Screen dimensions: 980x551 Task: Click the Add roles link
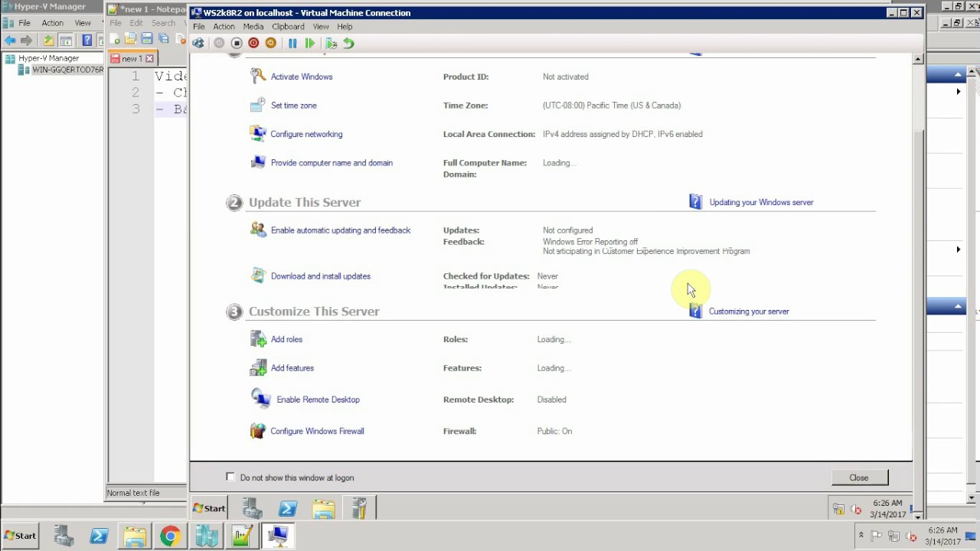click(x=286, y=339)
